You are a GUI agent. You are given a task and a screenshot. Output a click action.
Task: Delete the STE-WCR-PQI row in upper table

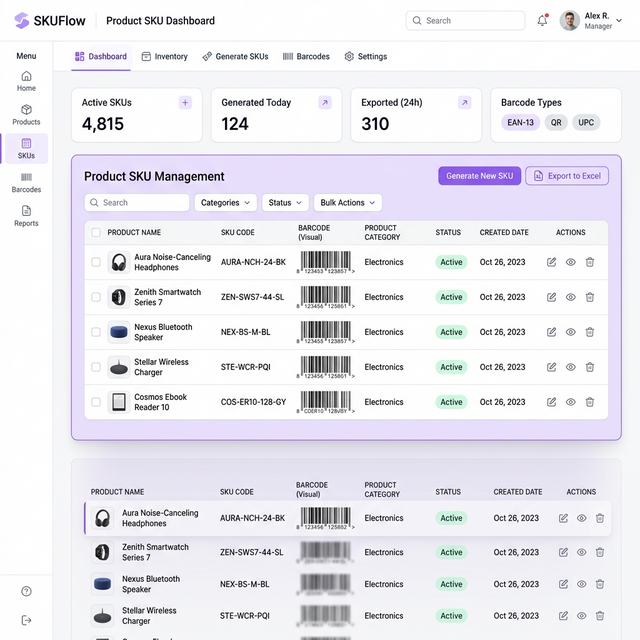590,367
